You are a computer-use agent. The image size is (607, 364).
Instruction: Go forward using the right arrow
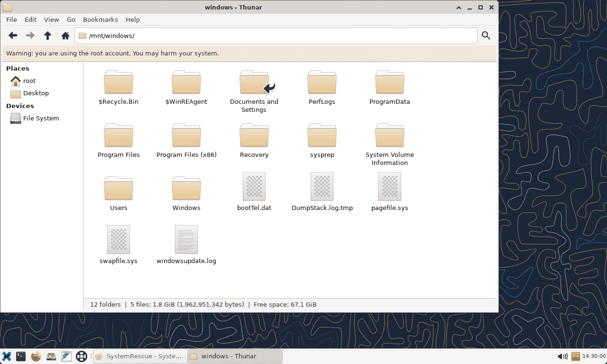30,36
